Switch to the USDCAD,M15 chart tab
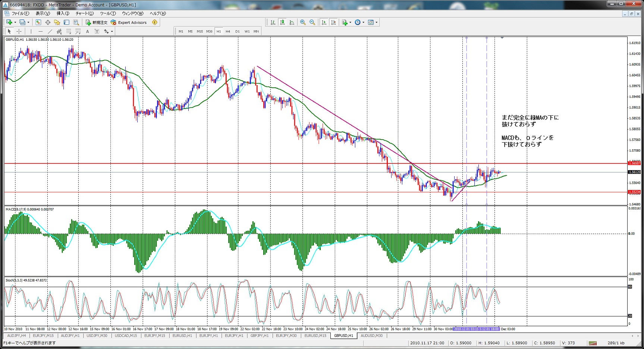The width and height of the screenshot is (644, 349). pyautogui.click(x=126, y=336)
